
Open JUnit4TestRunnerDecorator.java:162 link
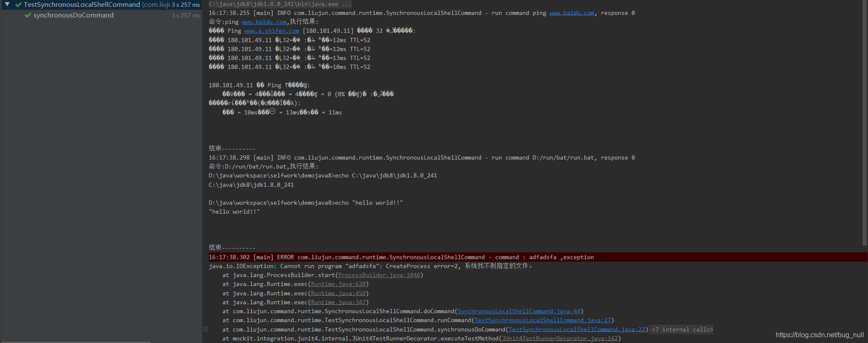pos(559,339)
